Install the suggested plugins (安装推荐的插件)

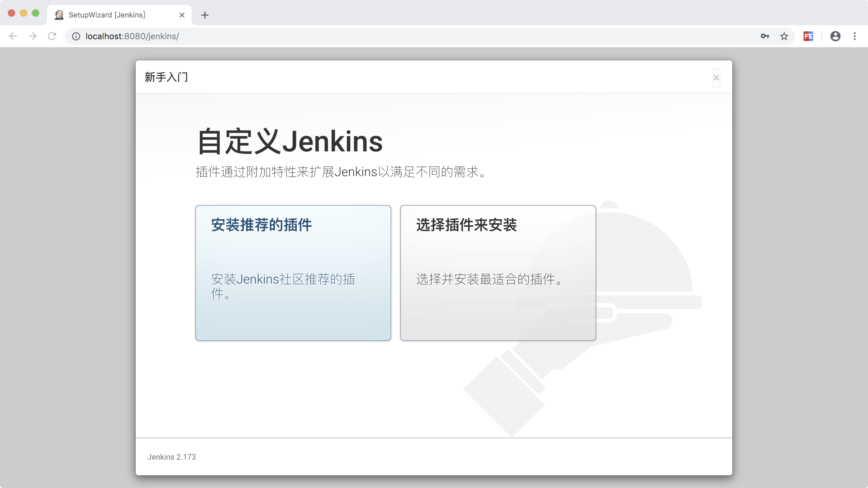tap(293, 272)
